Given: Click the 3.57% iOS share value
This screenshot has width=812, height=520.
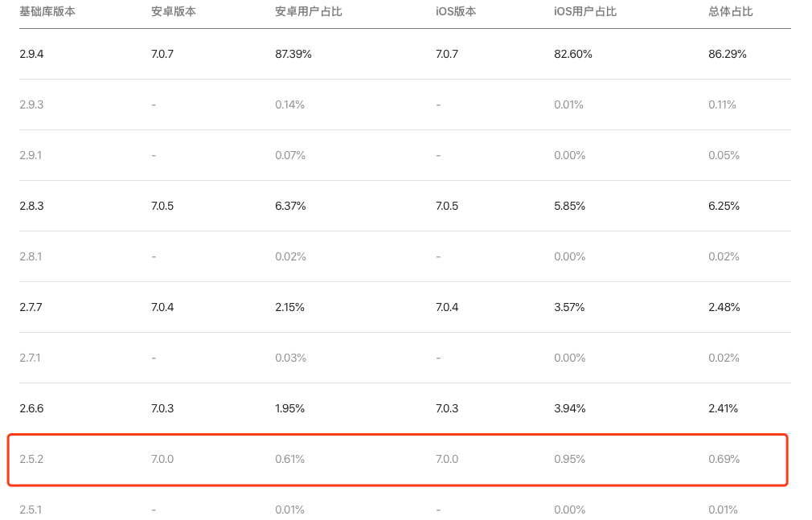Looking at the screenshot, I should tap(569, 307).
